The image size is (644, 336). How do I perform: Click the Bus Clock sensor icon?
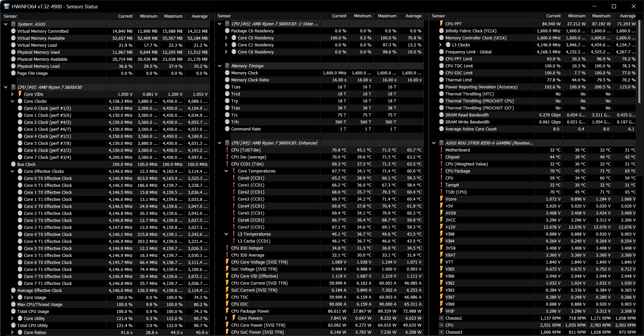pyautogui.click(x=13, y=164)
